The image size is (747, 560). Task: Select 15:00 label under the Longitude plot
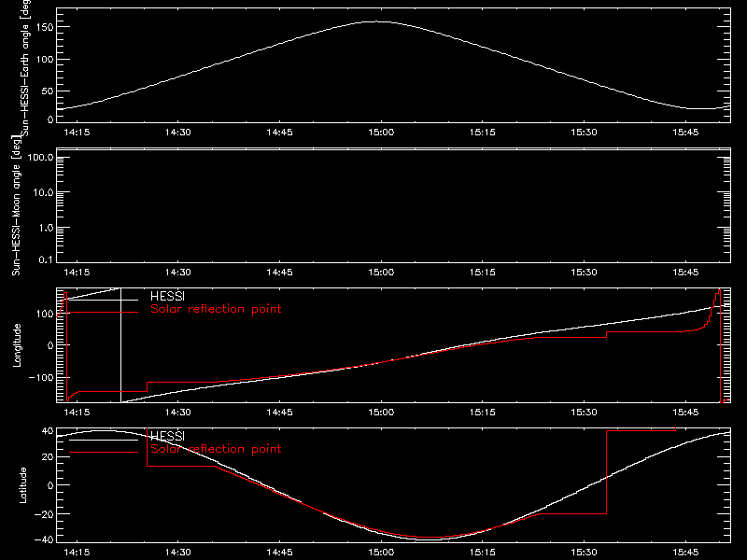[x=381, y=413]
